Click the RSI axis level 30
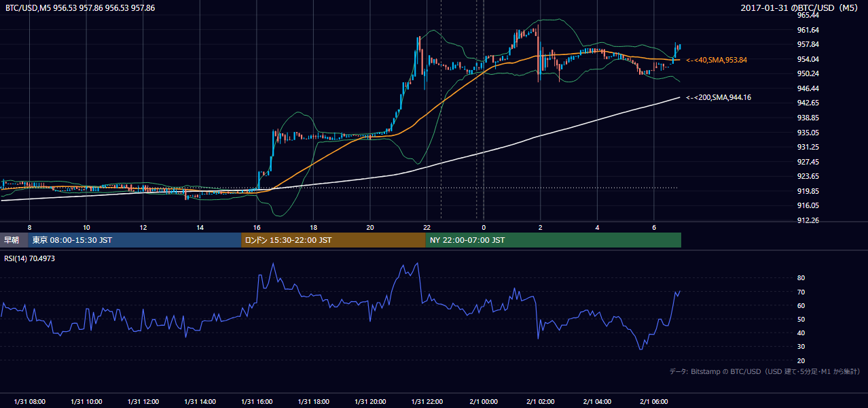The image size is (868, 408). 801,347
